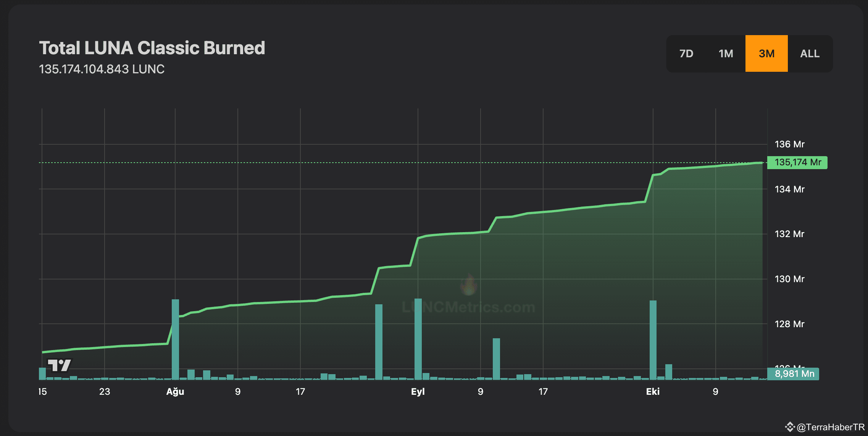Select the 1M view option
Screen dimensions: 868x436
(726, 53)
